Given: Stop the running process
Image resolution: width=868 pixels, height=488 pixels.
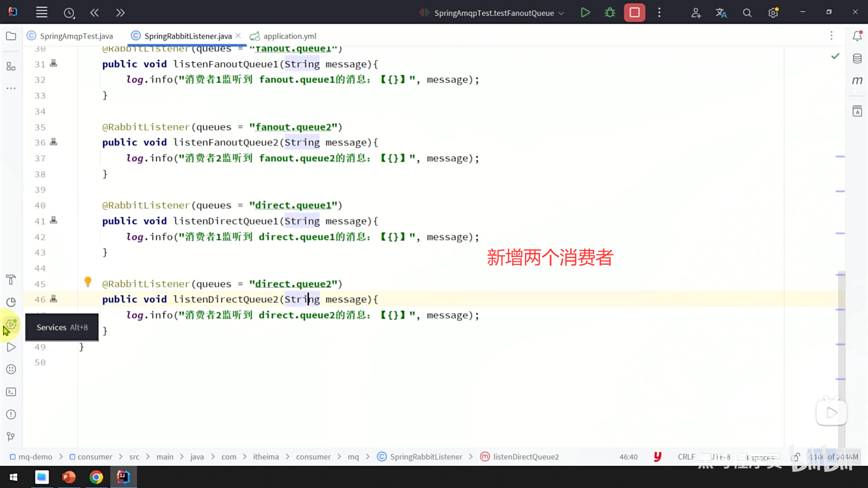Looking at the screenshot, I should 634,13.
